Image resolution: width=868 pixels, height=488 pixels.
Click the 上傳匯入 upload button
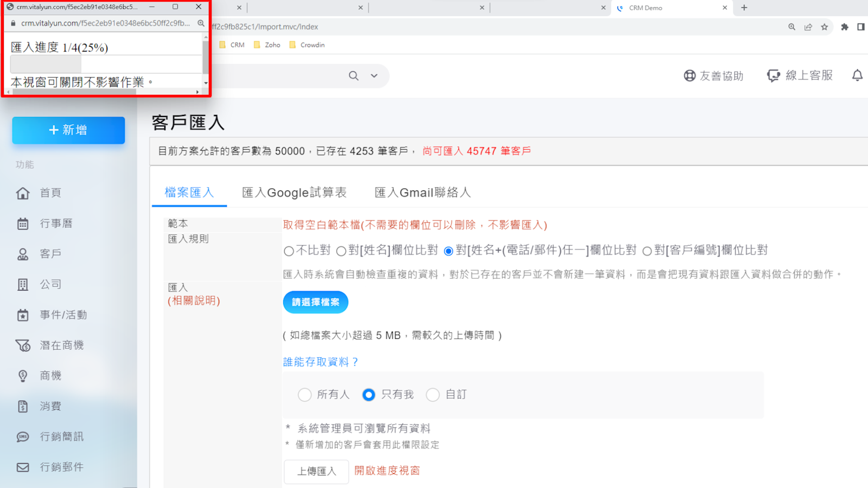click(316, 471)
